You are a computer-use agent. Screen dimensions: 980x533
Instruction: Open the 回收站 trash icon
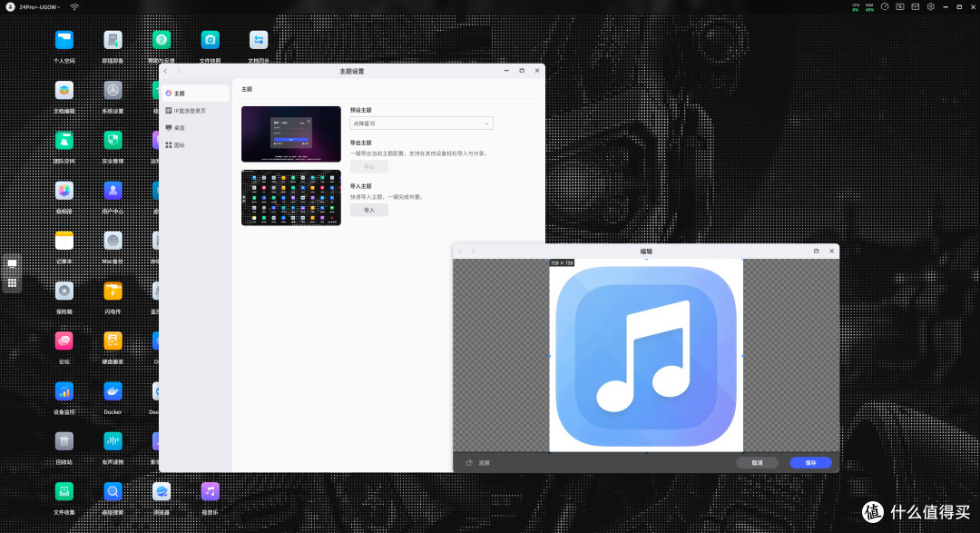(x=64, y=441)
